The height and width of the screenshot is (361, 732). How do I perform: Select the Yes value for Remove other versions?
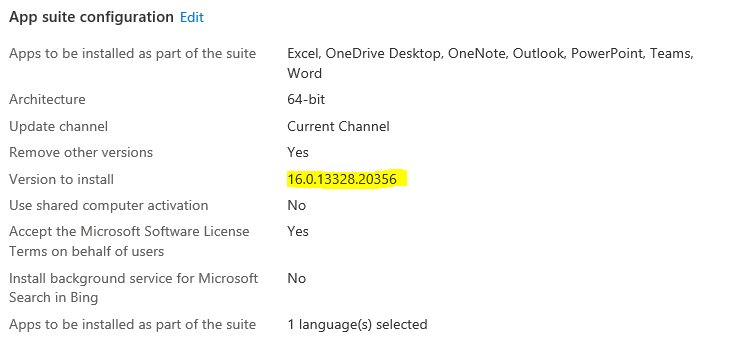point(298,153)
